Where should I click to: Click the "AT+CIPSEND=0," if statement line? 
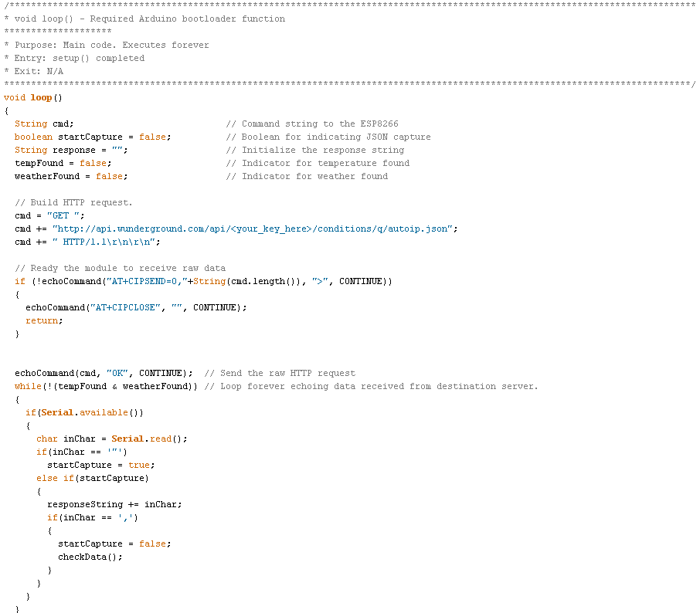tap(203, 282)
